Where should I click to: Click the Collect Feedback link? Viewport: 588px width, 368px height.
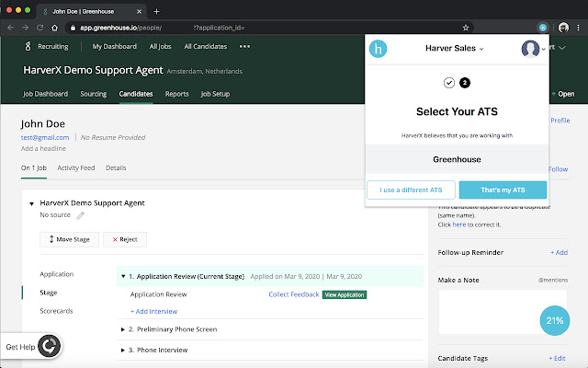293,294
